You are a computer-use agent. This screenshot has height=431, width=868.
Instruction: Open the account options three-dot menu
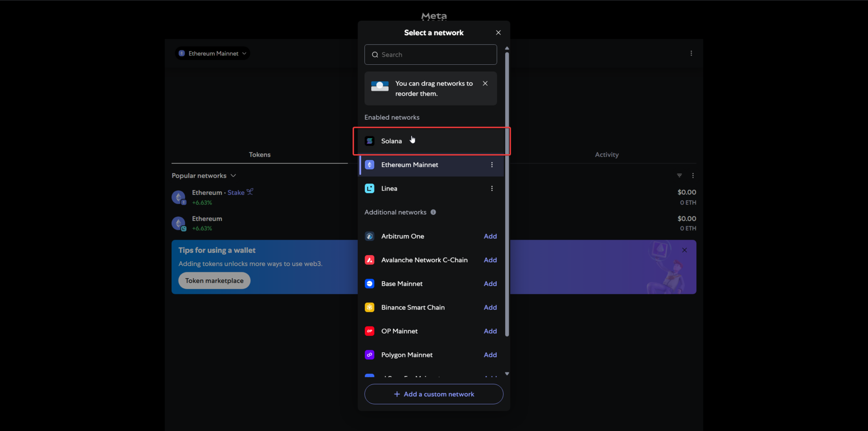tap(691, 53)
